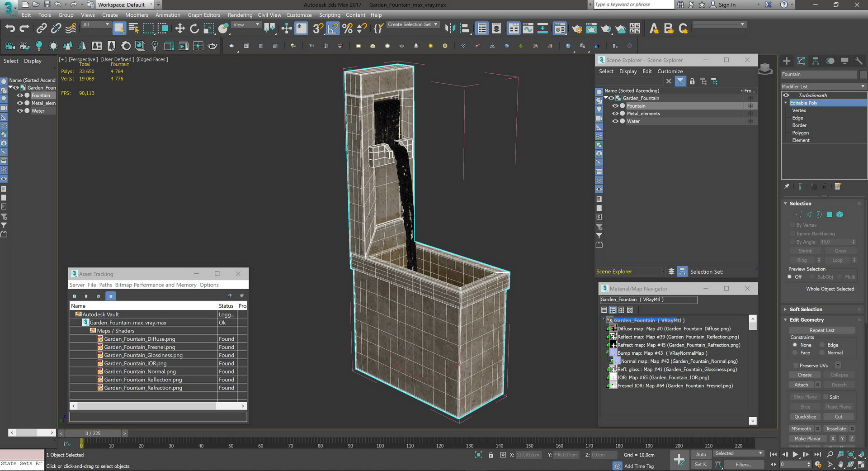Open the Utilities command panel tab
868x471 pixels.
[859, 61]
